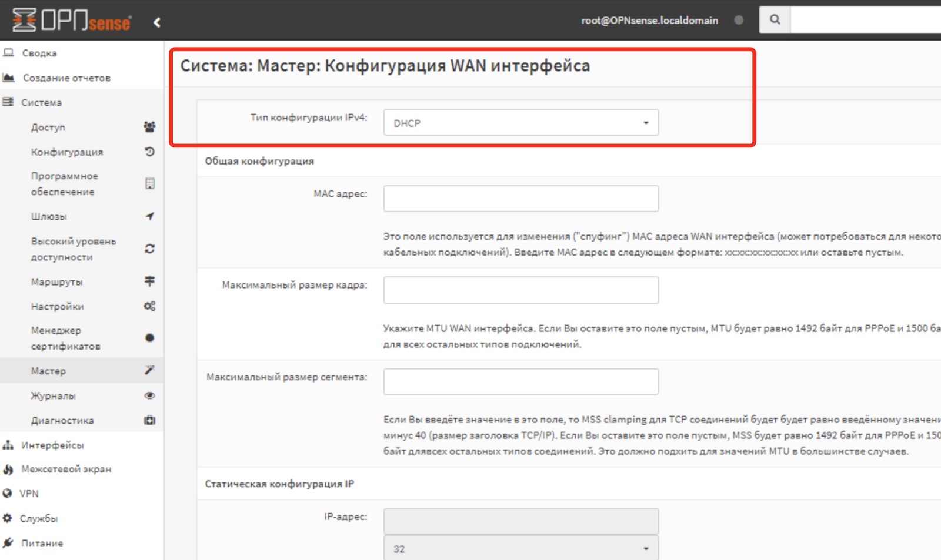The height and width of the screenshot is (560, 941).
Task: Click the Шлюзы navigation arrow icon
Action: pyautogui.click(x=150, y=216)
